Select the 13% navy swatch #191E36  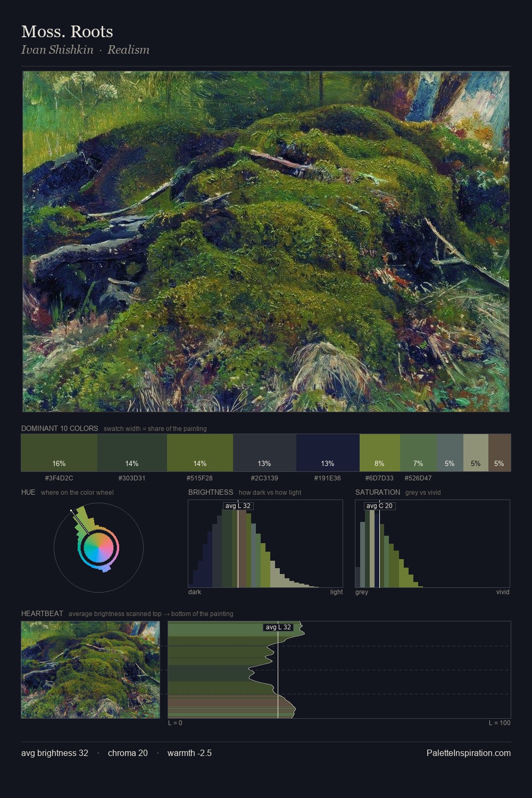point(328,453)
